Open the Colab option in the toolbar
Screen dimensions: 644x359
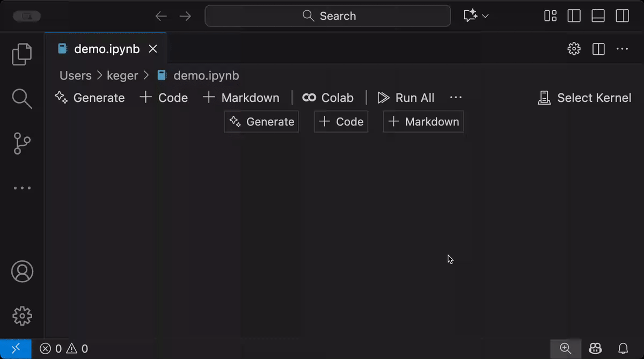pos(328,98)
